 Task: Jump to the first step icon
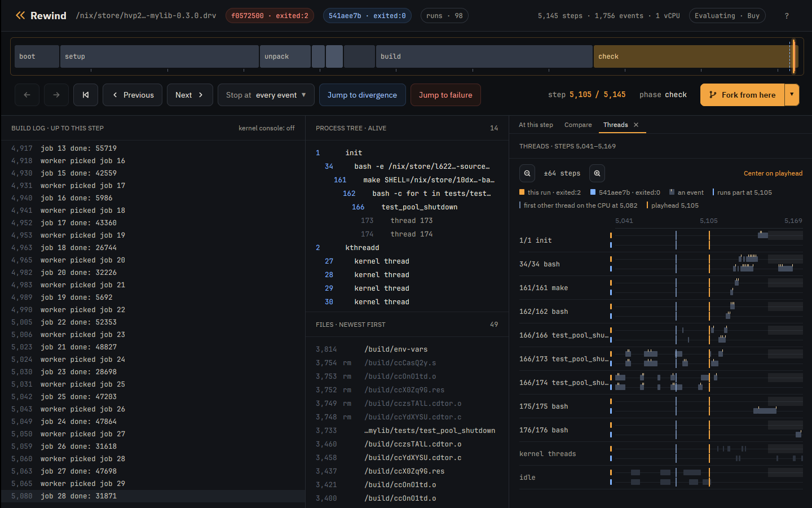tap(86, 95)
